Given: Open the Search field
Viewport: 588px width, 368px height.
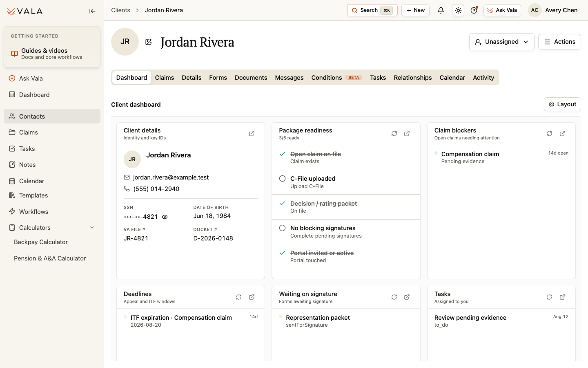Looking at the screenshot, I should click(x=372, y=10).
